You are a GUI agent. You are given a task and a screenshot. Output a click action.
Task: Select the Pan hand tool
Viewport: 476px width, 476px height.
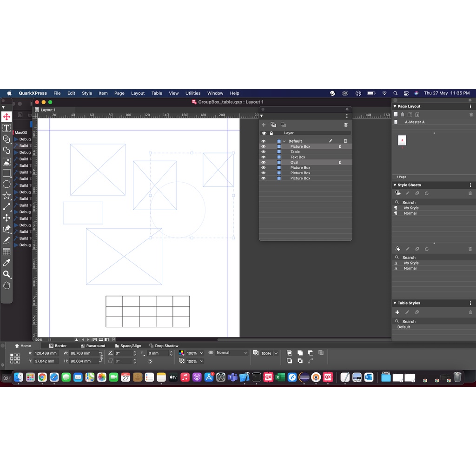7,285
